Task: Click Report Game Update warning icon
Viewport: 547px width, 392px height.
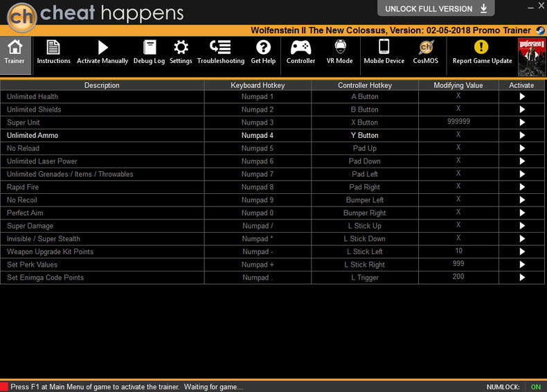Action: tap(481, 47)
